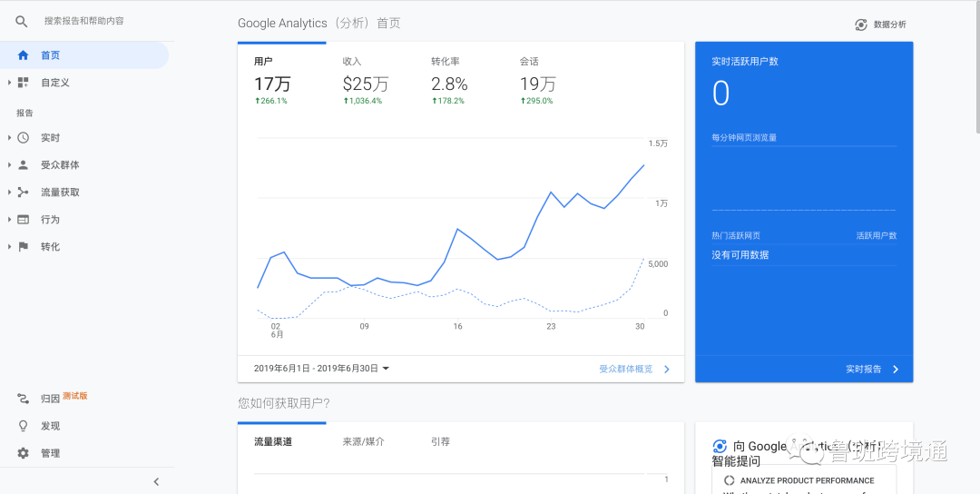Image resolution: width=980 pixels, height=494 pixels.
Task: Click the 295.0% increase indicator
Action: 536,101
